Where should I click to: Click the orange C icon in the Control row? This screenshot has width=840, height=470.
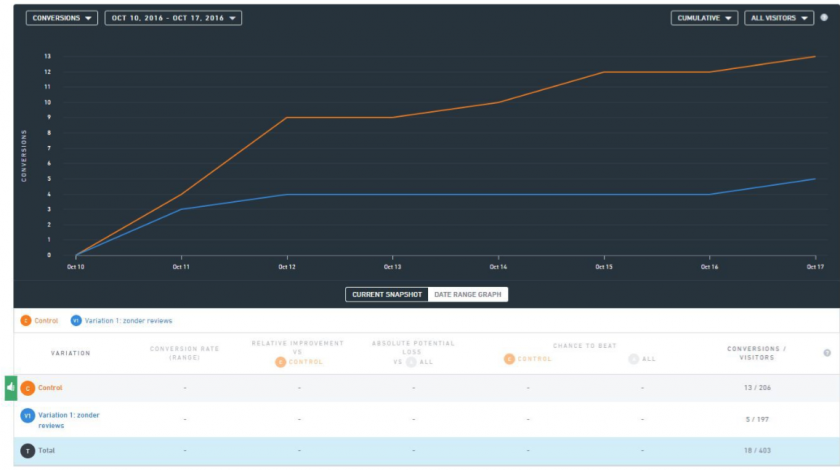click(x=28, y=388)
